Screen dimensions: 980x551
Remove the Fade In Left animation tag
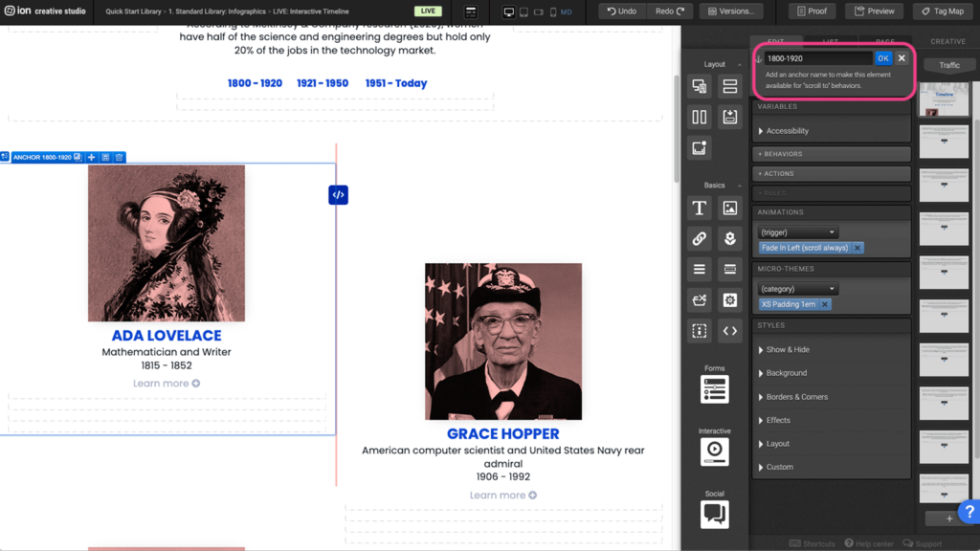[857, 248]
